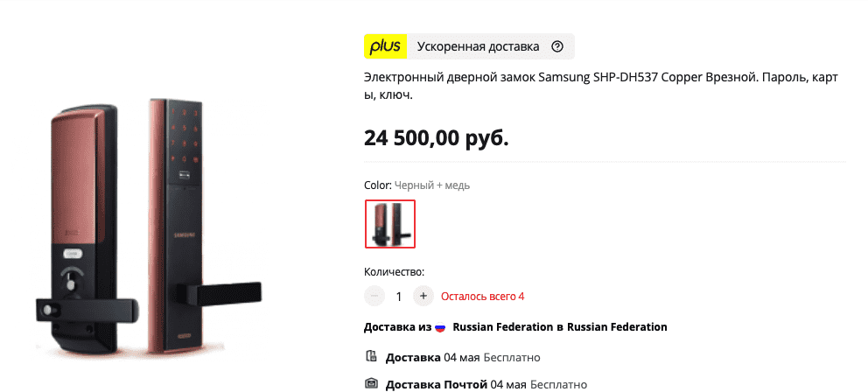Viewport: 868px width, 392px height.
Task: Open the question mark help icon
Action: [557, 46]
